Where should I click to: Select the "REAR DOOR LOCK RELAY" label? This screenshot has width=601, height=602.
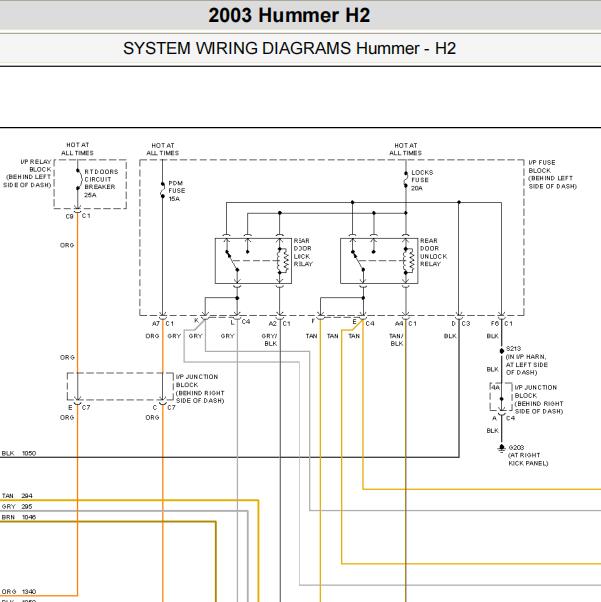[x=303, y=252]
